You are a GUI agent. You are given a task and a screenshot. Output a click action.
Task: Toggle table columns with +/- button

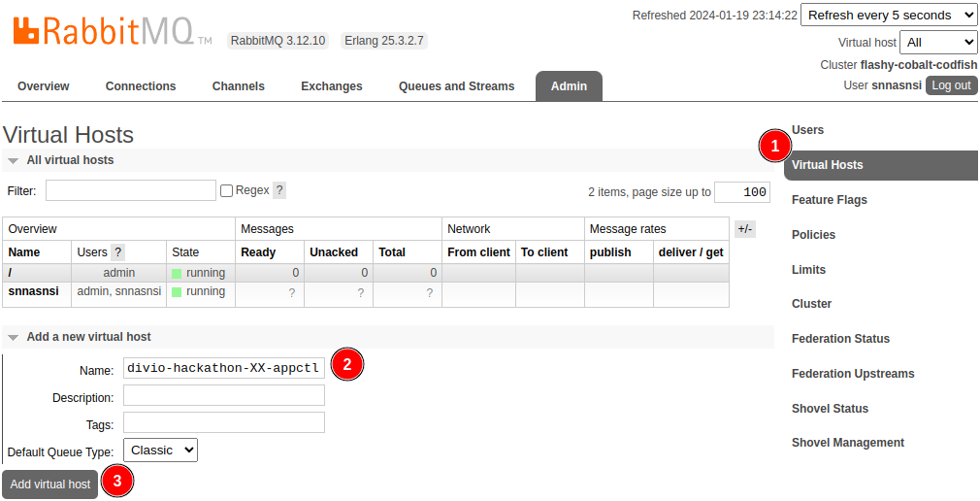pyautogui.click(x=744, y=229)
